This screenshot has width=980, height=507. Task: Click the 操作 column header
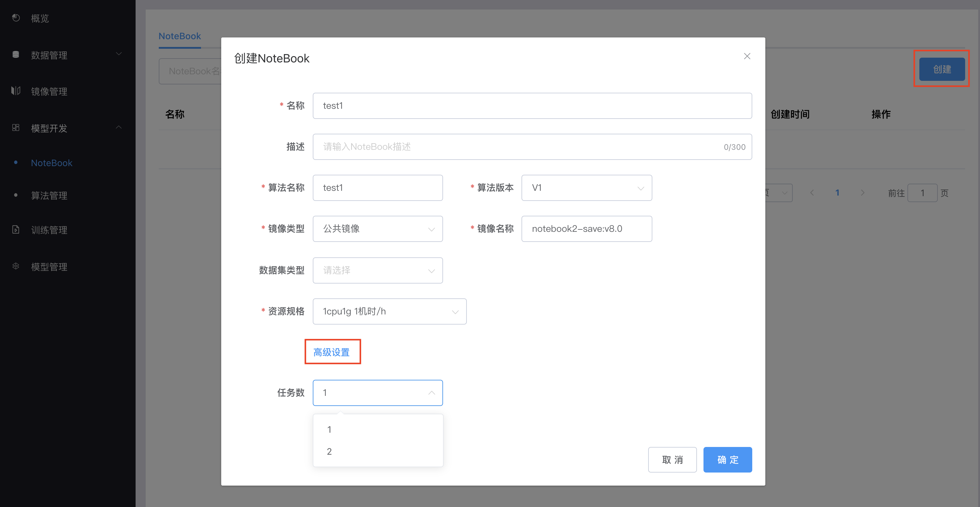pos(881,114)
